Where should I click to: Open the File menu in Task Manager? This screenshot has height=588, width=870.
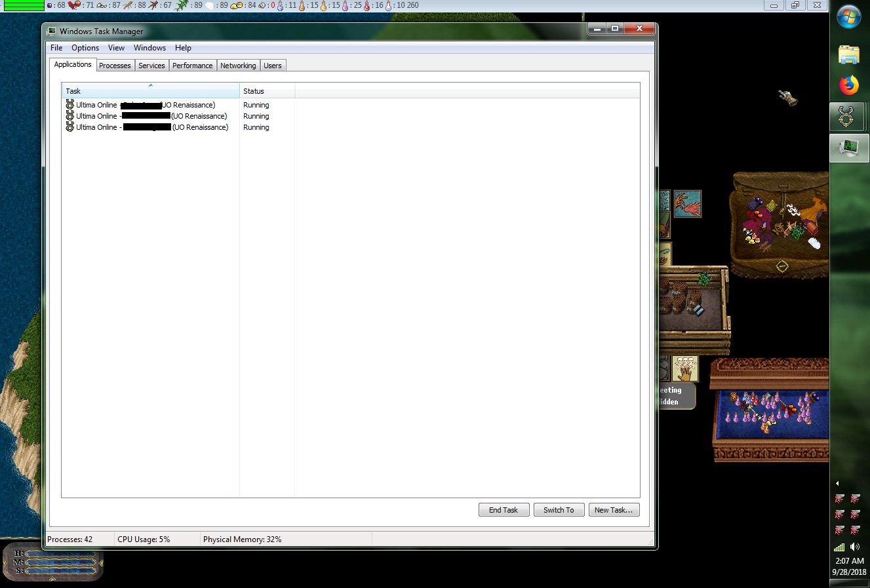coord(56,48)
